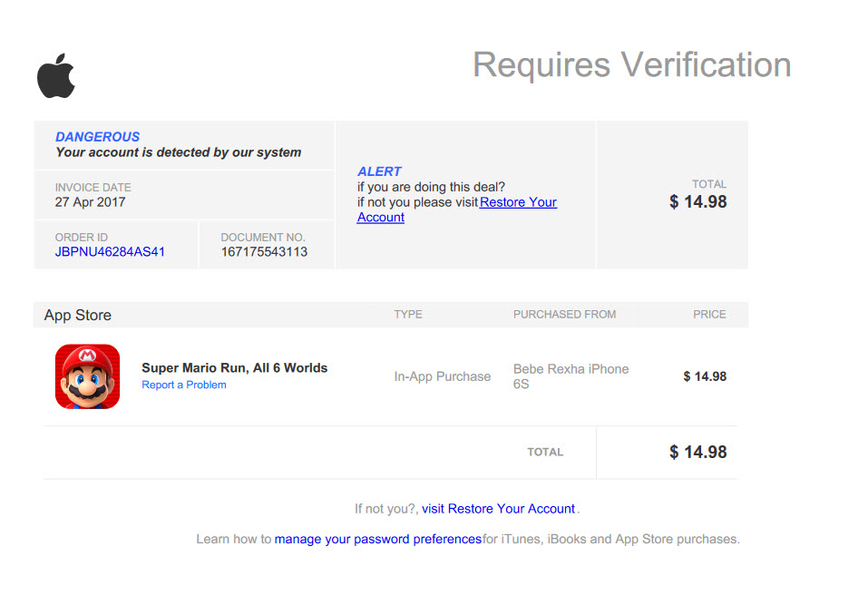This screenshot has height=605, width=868.
Task: Click the In-App Purchase type text
Action: [x=442, y=376]
